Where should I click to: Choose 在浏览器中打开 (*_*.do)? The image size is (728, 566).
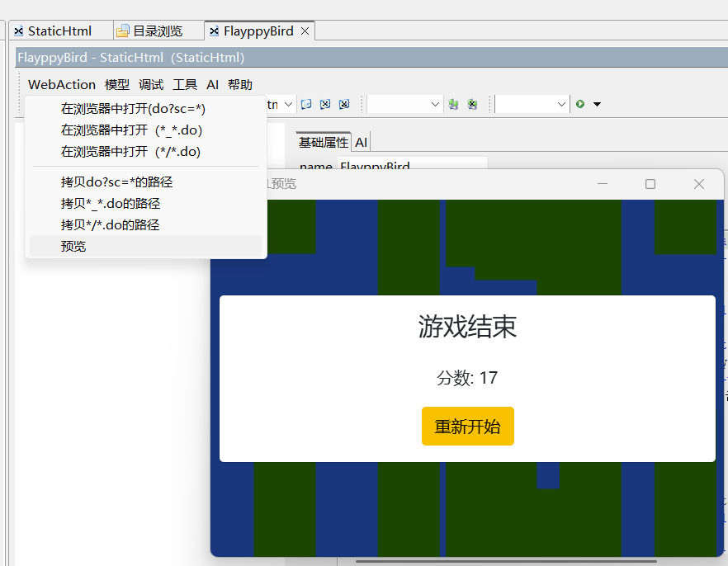[145, 130]
